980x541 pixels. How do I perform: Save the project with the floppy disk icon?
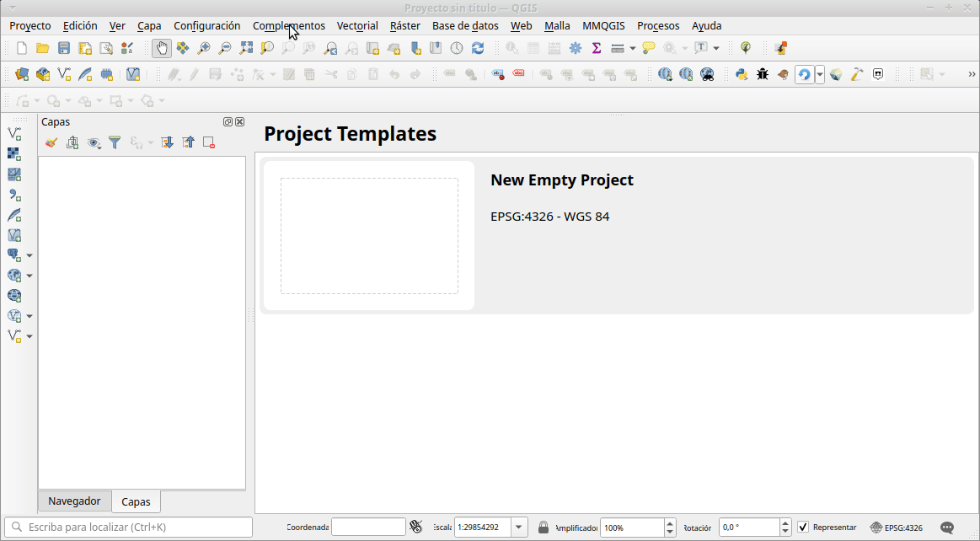point(64,48)
